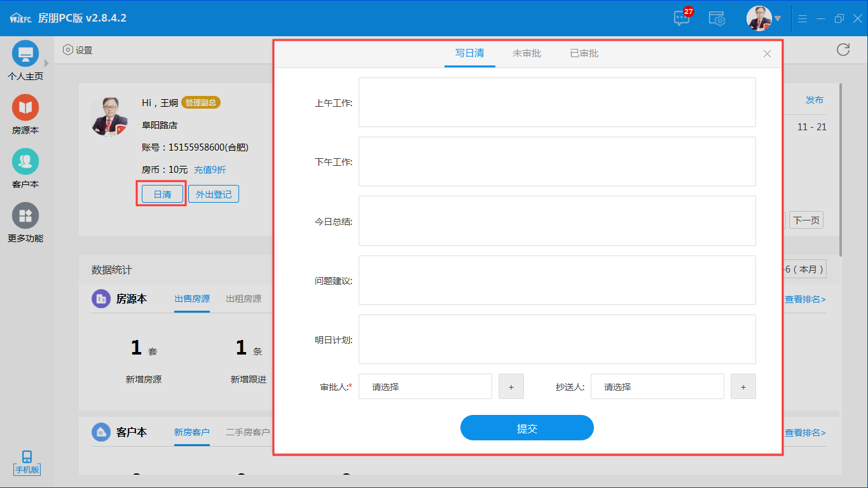Select the 新房客户 tab
This screenshot has width=868, height=488.
pyautogui.click(x=192, y=432)
